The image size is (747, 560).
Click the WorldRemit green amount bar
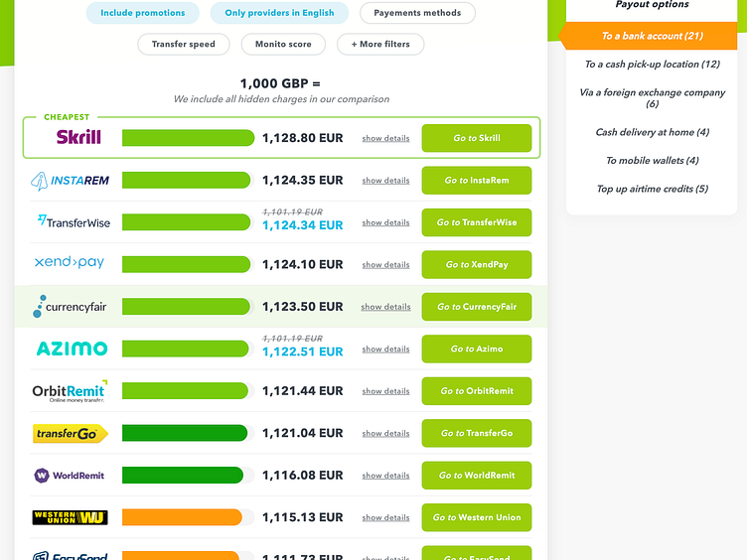(184, 476)
